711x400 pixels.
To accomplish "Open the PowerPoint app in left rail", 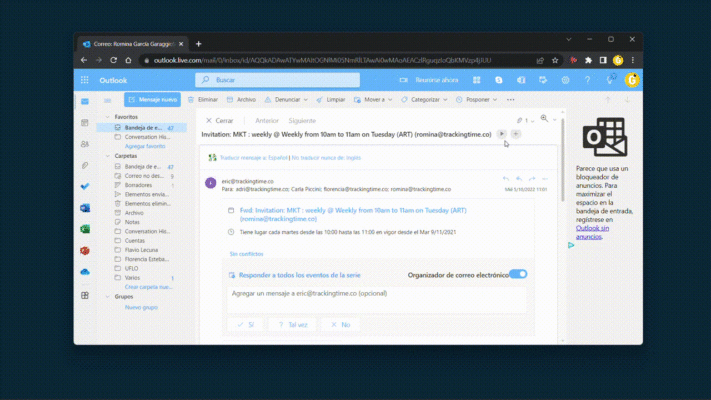I will coord(85,250).
